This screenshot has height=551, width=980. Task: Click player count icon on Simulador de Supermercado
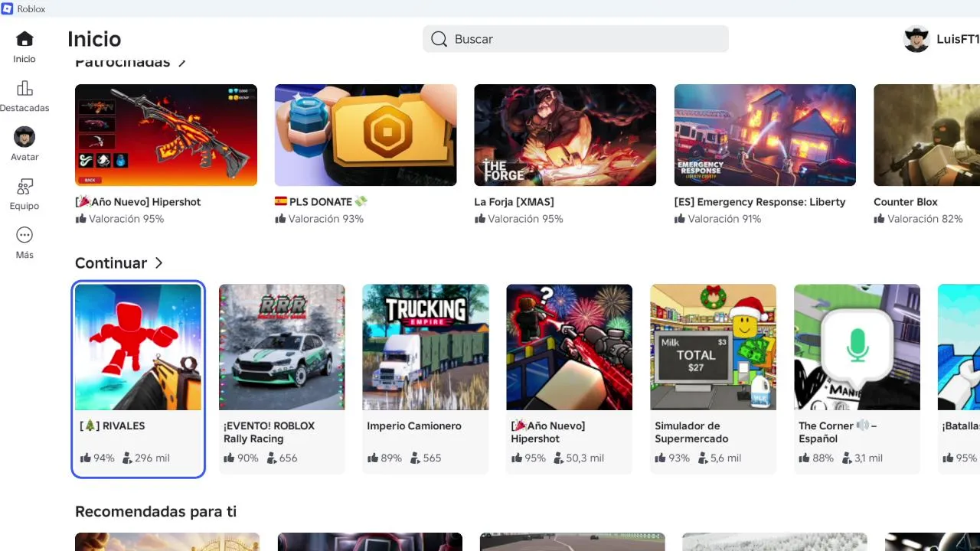(x=703, y=458)
